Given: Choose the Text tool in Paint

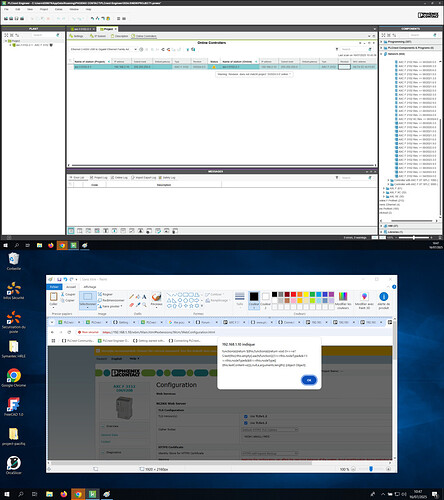Looking at the screenshot, I should tap(144, 296).
